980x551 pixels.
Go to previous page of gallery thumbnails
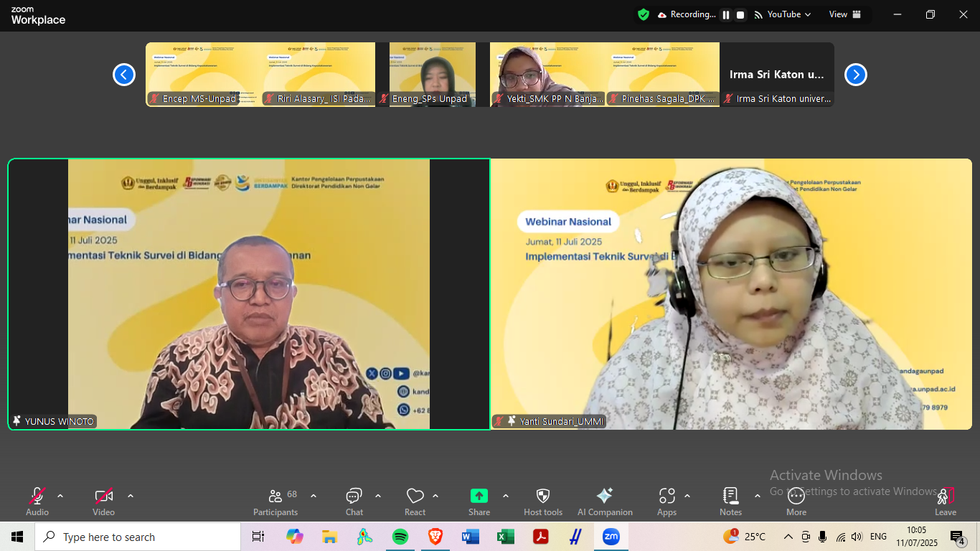[124, 75]
